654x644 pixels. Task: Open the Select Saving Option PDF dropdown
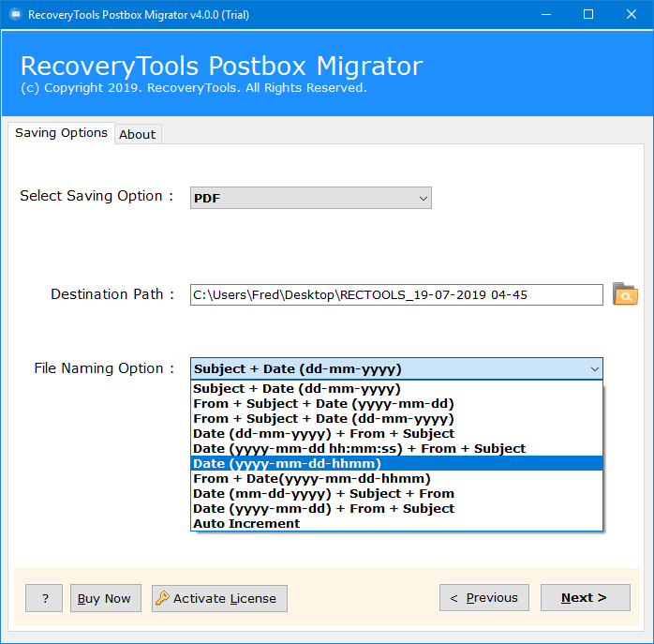311,198
